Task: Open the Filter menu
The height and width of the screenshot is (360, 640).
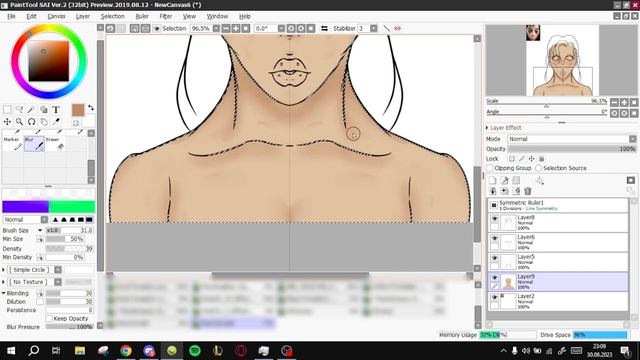Action: (165, 16)
